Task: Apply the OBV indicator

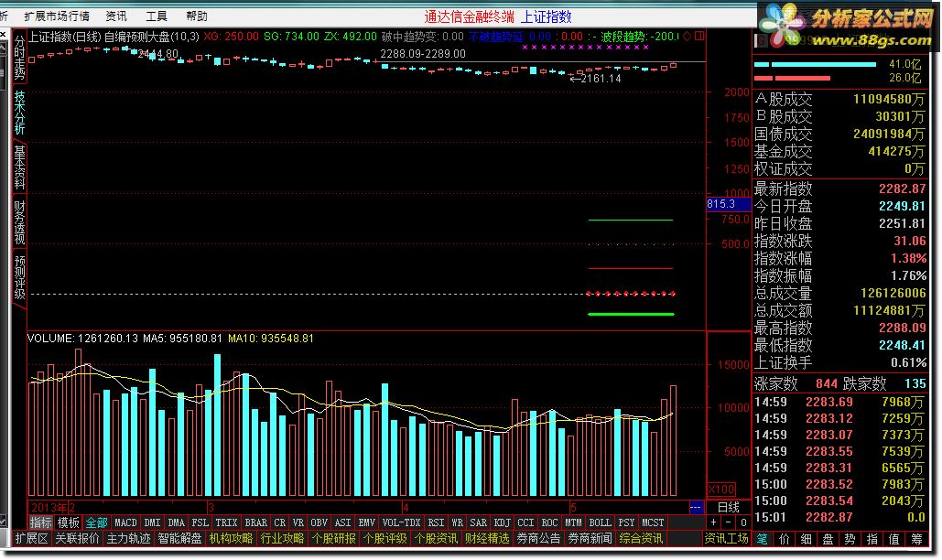Action: tap(319, 522)
